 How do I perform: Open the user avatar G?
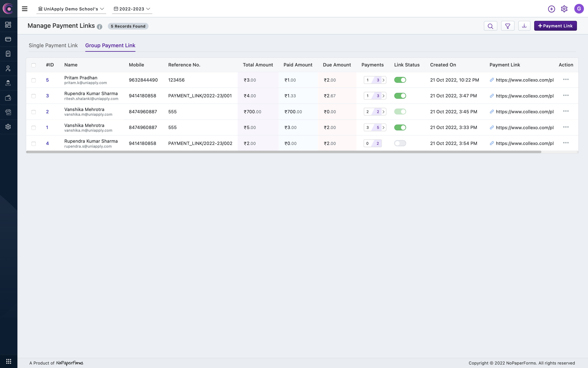point(579,9)
